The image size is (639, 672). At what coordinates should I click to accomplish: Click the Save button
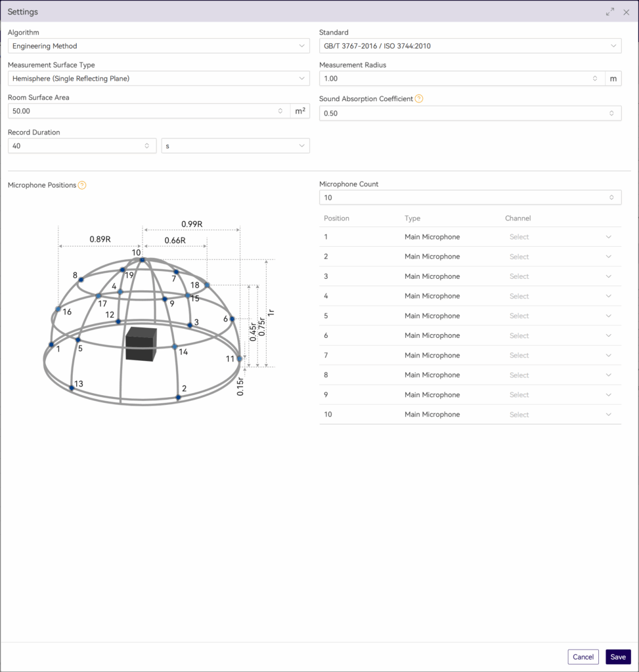tap(618, 657)
